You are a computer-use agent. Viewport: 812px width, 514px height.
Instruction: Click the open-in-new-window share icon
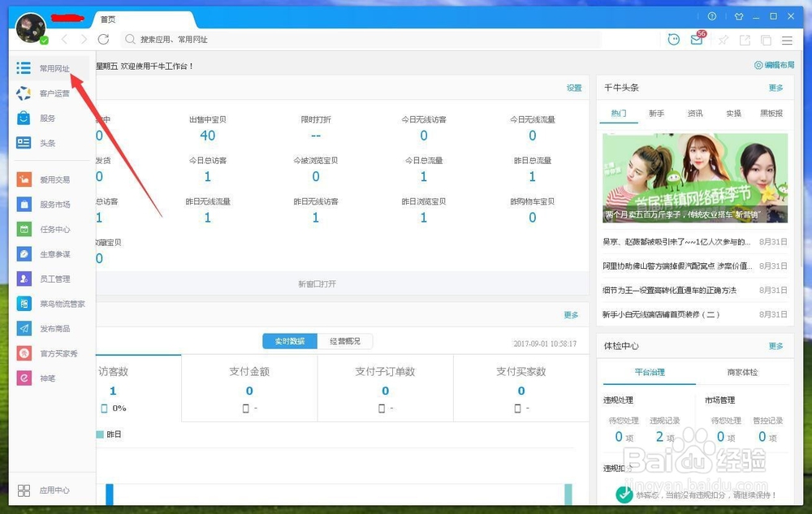[x=745, y=40]
